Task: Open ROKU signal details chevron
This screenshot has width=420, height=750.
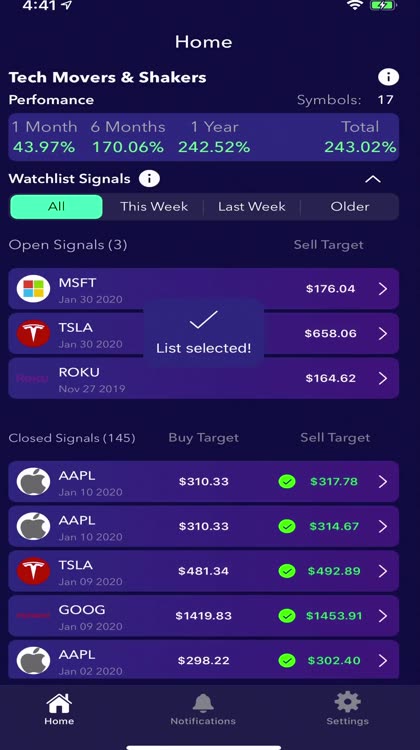Action: tap(383, 378)
